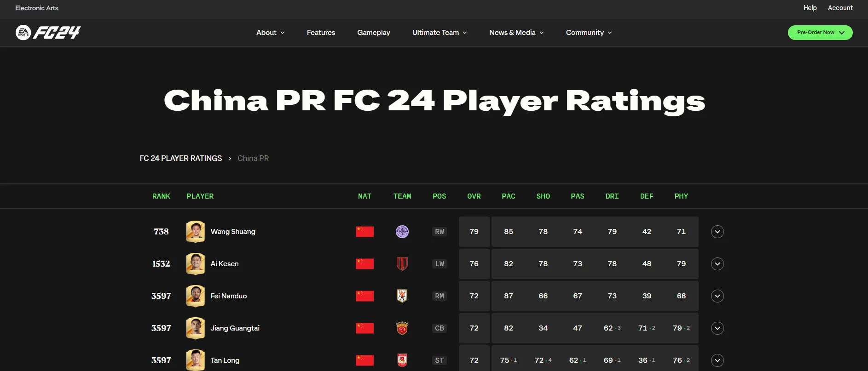Click Ai Kesen's player portrait
Viewport: 868px width, 371px height.
point(196,264)
